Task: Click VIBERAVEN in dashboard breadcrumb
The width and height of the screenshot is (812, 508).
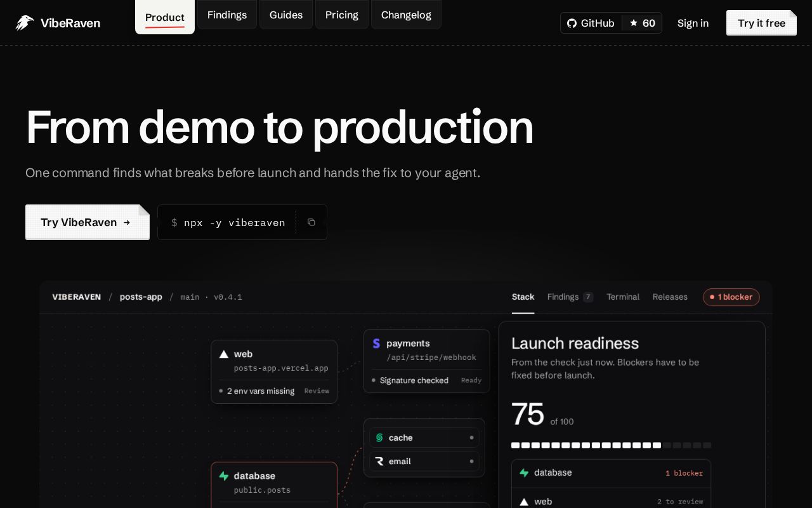Action: (x=77, y=297)
